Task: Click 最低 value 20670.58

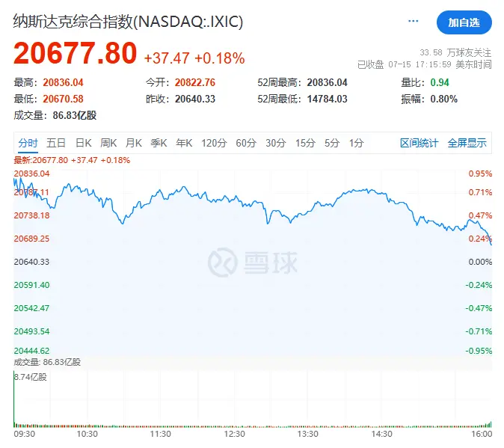Action: pos(63,99)
